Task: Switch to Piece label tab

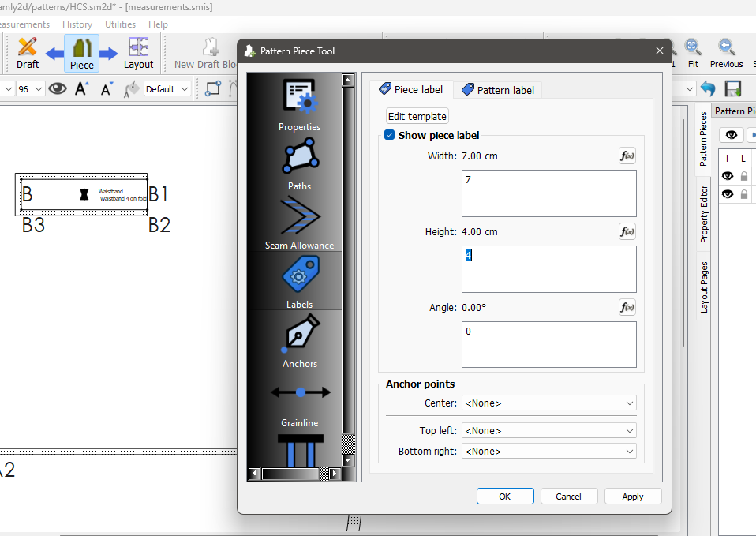Action: pyautogui.click(x=411, y=89)
